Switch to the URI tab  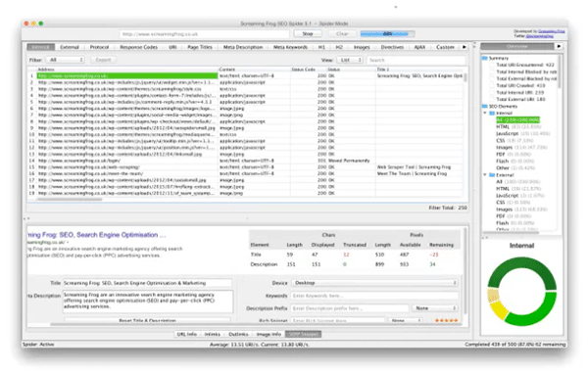click(x=172, y=47)
